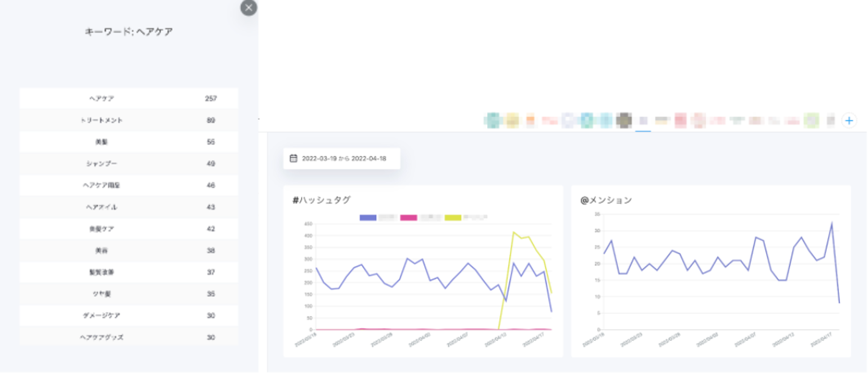This screenshot has width=868, height=374.
Task: Select the dark gray account avatar tab
Action: (x=624, y=120)
